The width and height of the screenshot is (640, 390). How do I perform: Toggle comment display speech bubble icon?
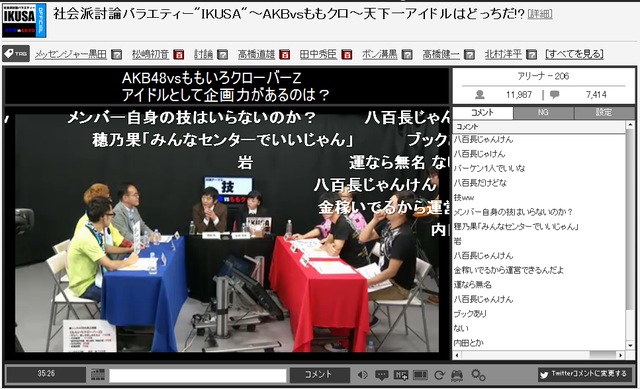382,375
